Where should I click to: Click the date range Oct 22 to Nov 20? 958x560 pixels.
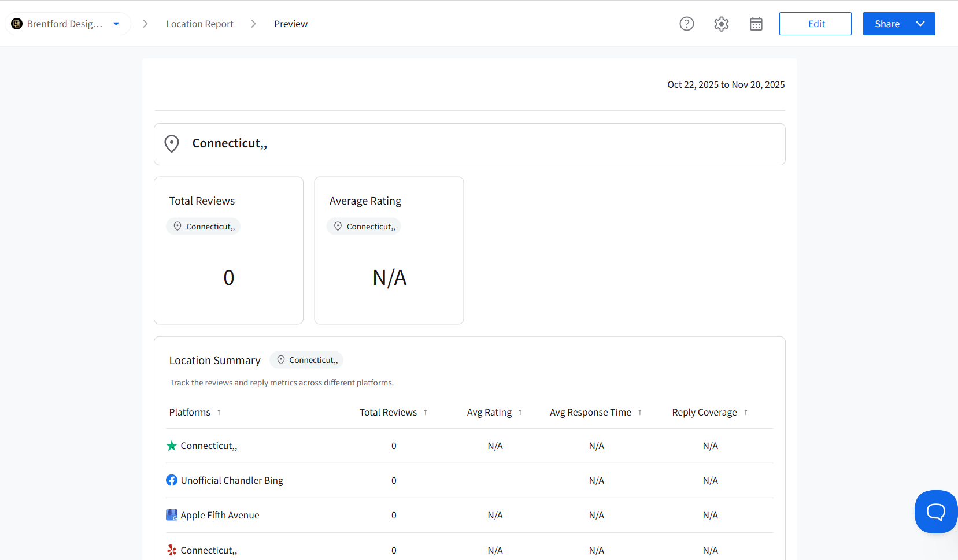click(726, 85)
